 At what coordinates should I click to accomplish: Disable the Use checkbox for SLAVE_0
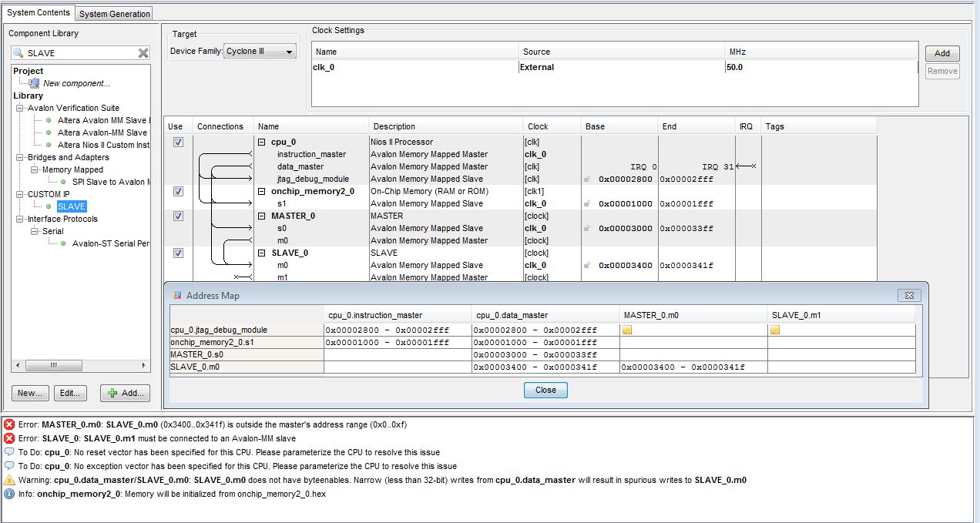click(x=178, y=253)
